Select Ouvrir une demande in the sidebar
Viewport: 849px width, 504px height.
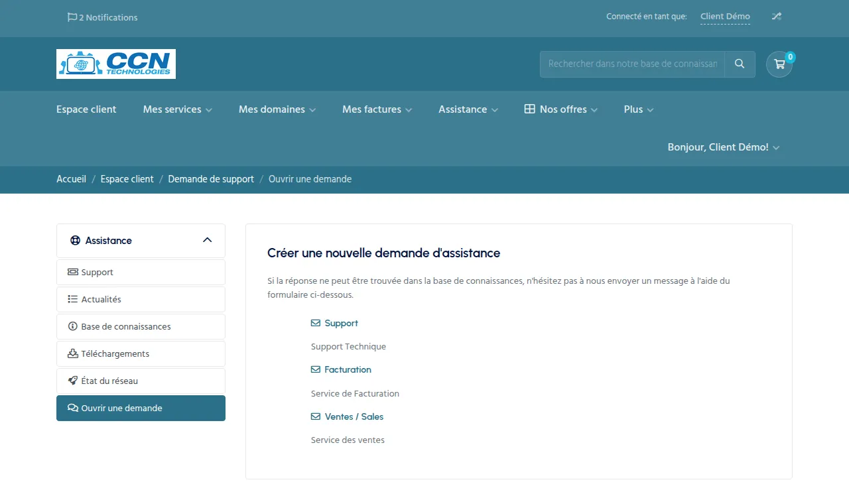[141, 408]
